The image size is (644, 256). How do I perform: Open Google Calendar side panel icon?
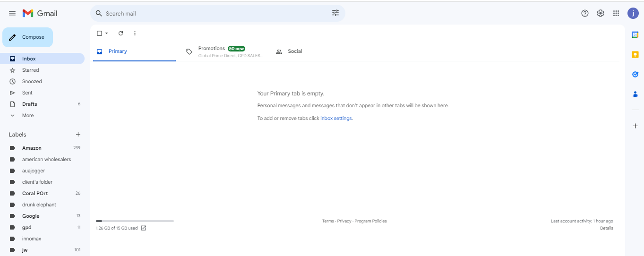coord(635,34)
